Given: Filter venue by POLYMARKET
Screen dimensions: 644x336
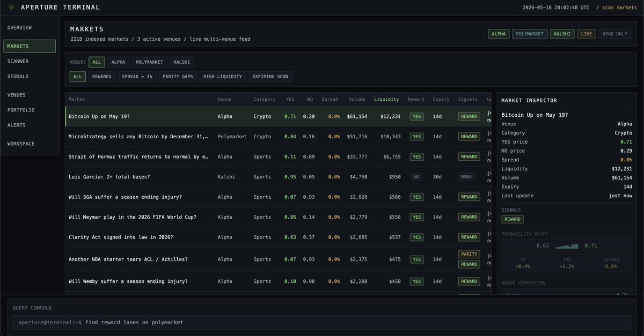Looking at the screenshot, I should pyautogui.click(x=149, y=62).
